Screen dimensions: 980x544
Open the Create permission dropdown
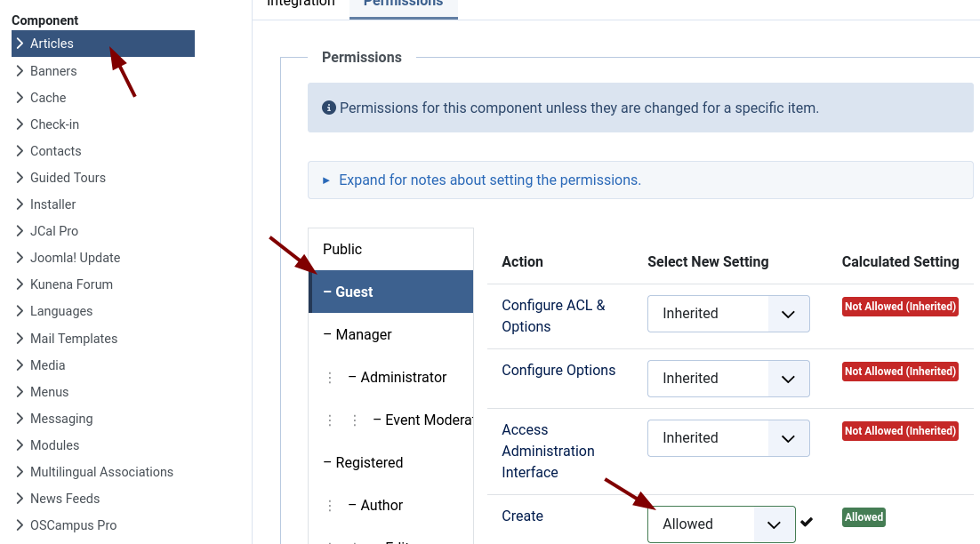(x=720, y=524)
